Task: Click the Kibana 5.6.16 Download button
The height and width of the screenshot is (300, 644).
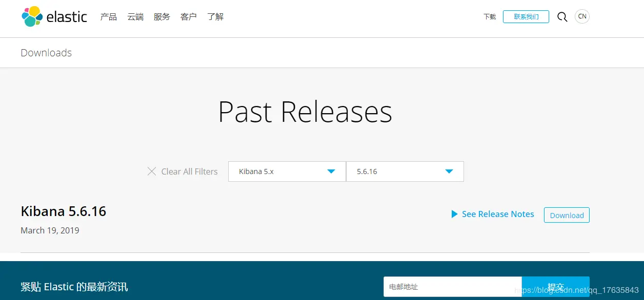Action: pyautogui.click(x=567, y=215)
